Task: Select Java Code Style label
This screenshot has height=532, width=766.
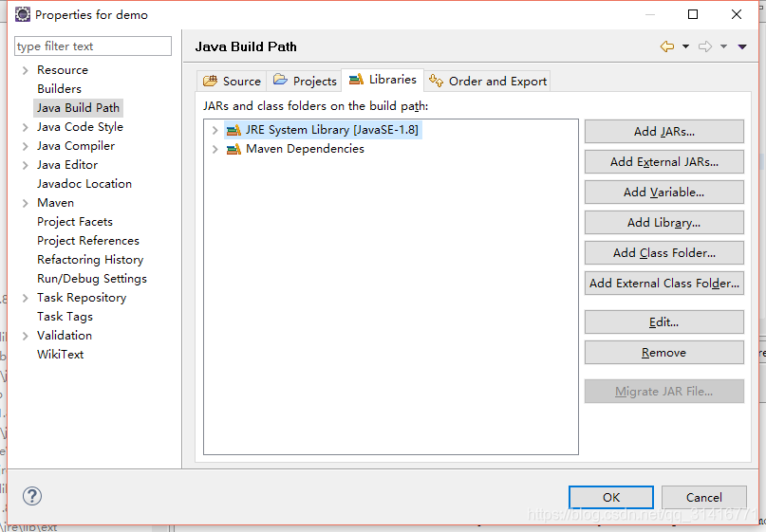Action: (80, 127)
